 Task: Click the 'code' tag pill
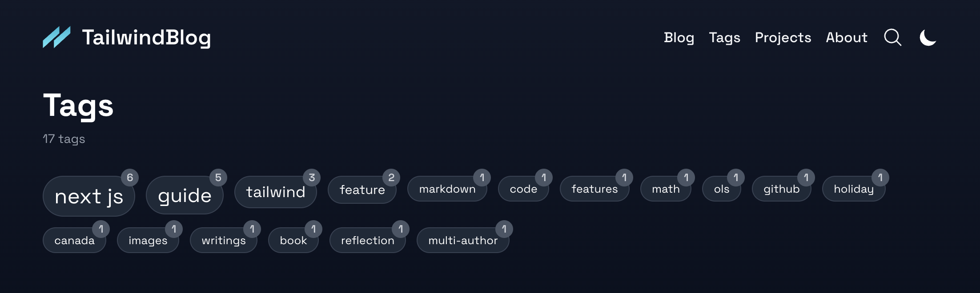[x=523, y=189]
